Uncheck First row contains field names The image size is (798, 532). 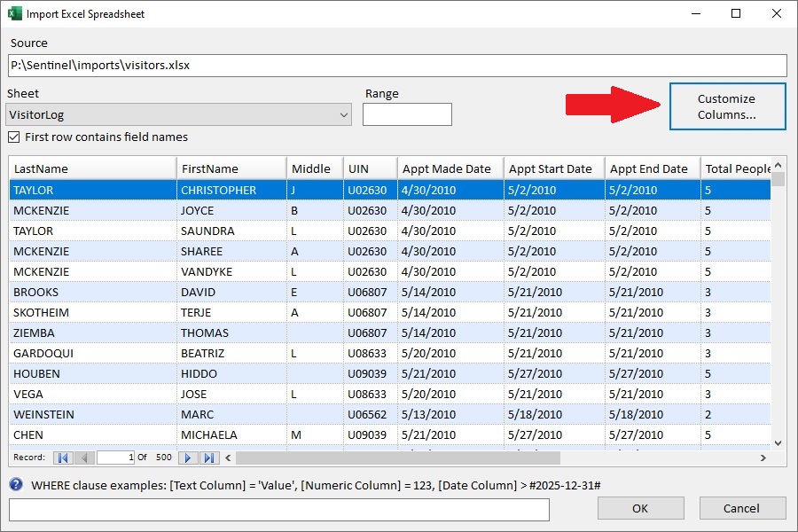click(13, 137)
